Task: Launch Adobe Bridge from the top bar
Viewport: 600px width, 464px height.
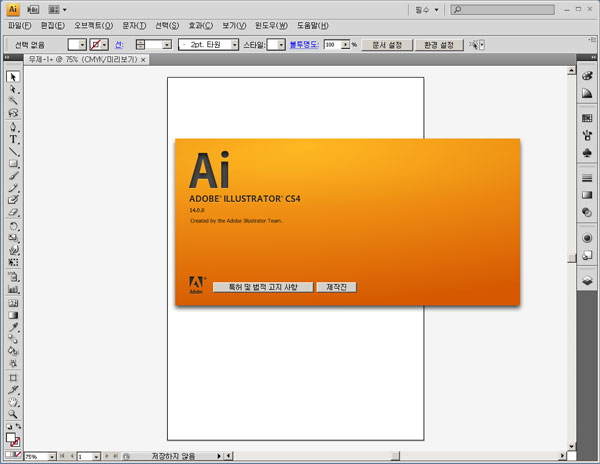Action: (33, 9)
